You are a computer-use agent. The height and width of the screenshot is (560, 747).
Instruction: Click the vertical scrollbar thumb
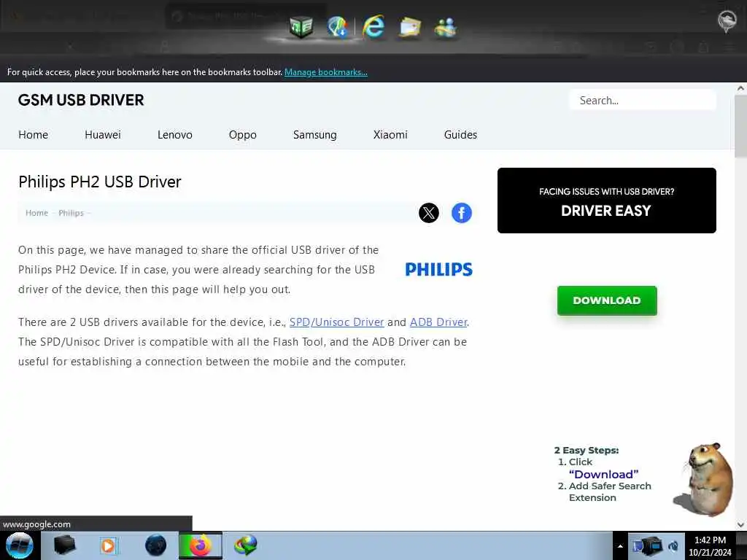click(740, 126)
